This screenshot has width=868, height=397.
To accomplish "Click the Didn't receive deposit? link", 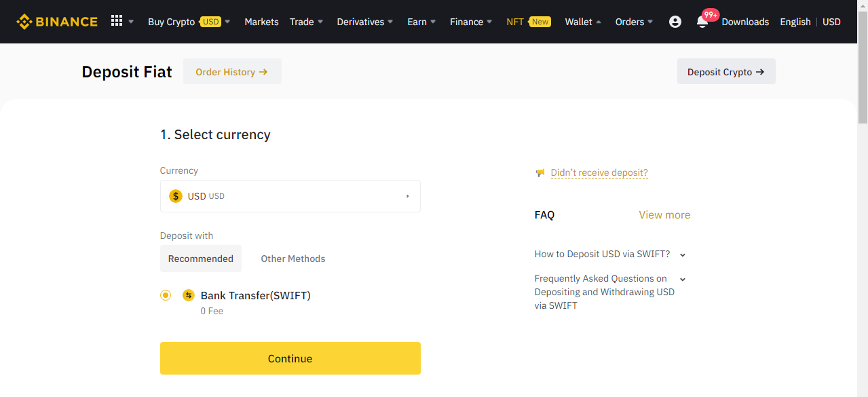I will point(599,173).
